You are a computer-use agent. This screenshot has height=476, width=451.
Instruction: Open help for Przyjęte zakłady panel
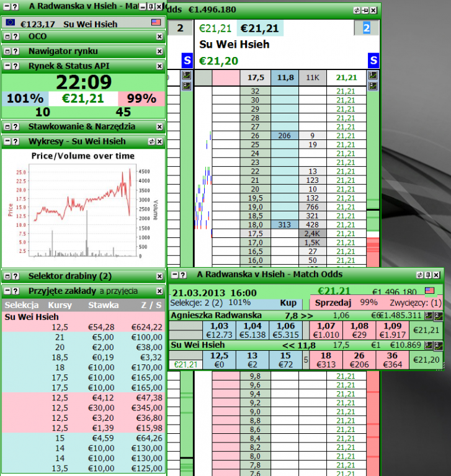click(x=16, y=291)
